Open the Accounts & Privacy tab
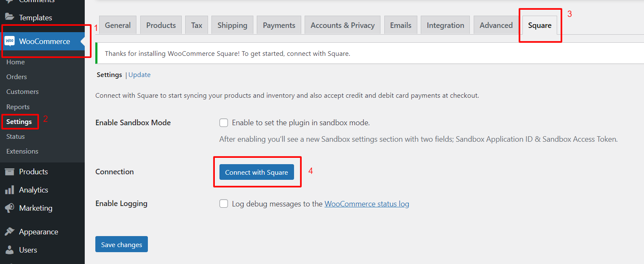644x264 pixels. point(343,25)
